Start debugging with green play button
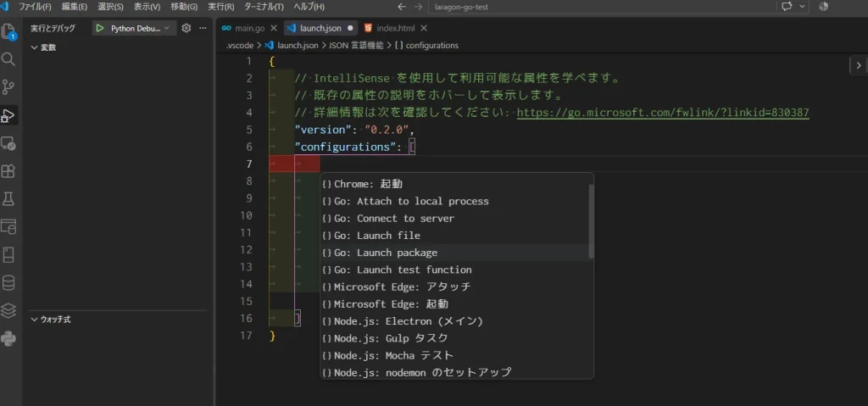Viewport: 868px width, 406px height. pos(100,28)
